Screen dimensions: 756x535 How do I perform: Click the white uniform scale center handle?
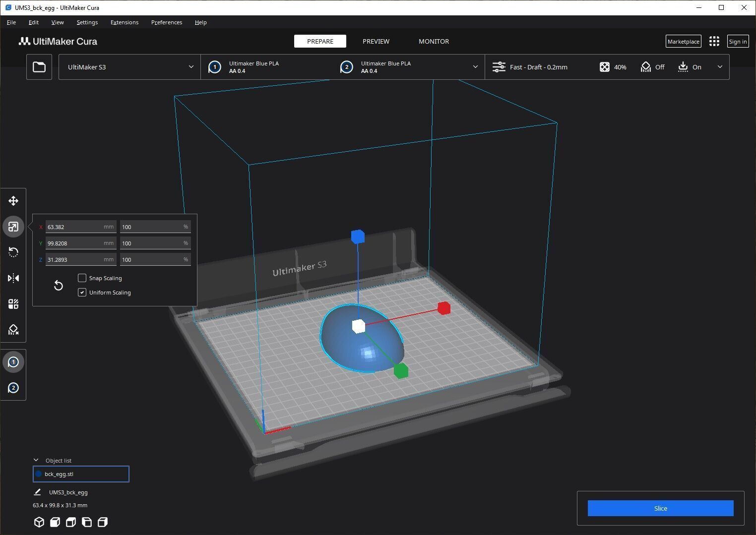click(359, 326)
